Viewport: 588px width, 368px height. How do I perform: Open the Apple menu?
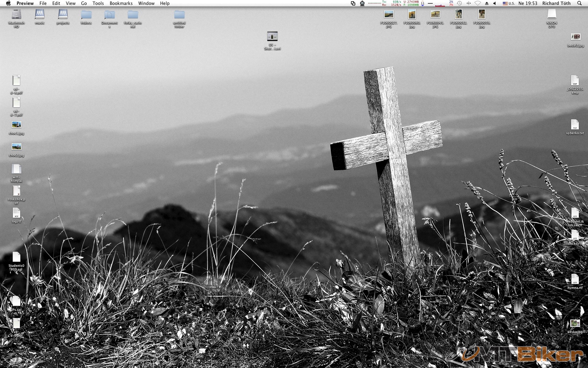click(8, 3)
